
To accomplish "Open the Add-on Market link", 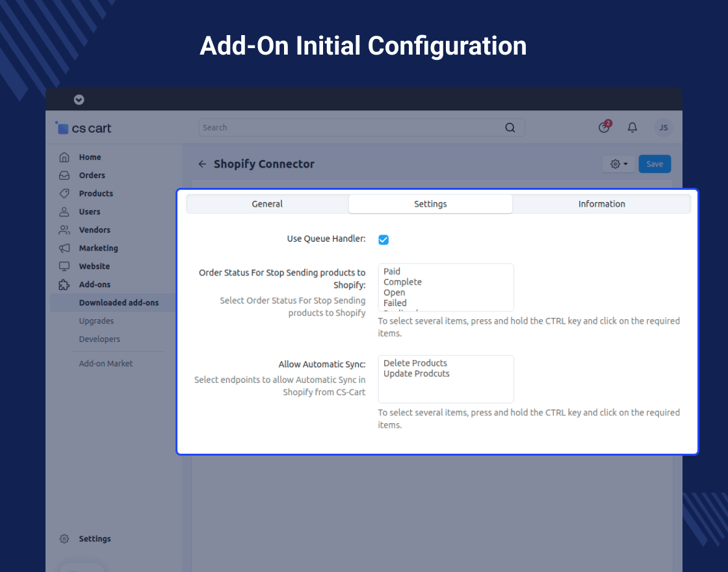I will [105, 364].
